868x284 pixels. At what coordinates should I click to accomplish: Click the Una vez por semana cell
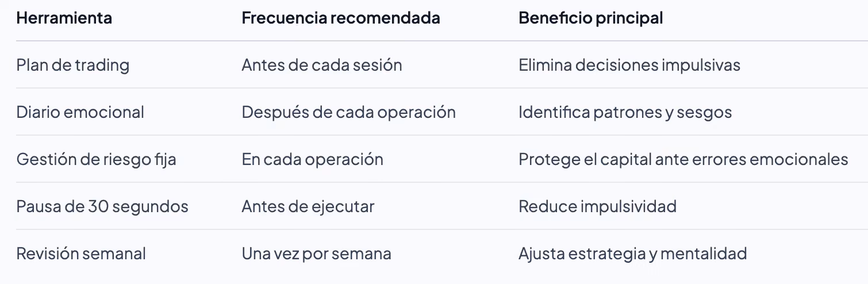[x=316, y=254]
